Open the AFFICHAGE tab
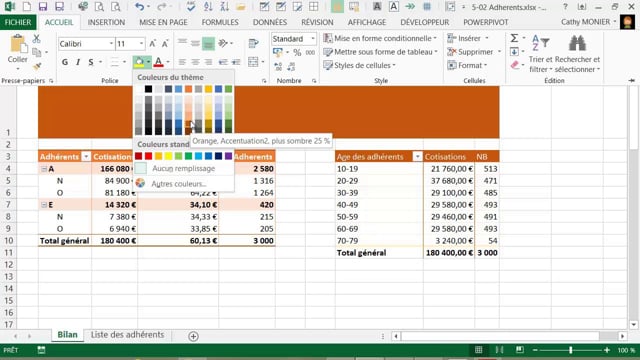Screen dimensions: 640x360 coord(367,22)
